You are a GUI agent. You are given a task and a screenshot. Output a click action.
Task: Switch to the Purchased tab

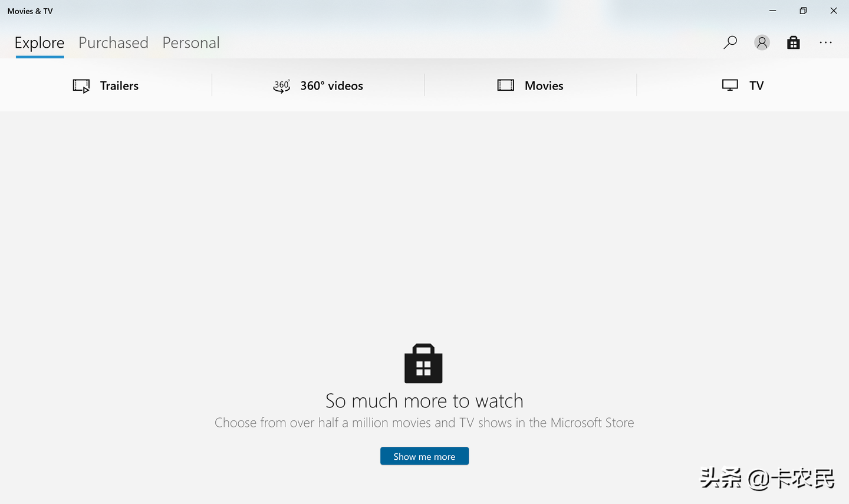click(x=113, y=43)
